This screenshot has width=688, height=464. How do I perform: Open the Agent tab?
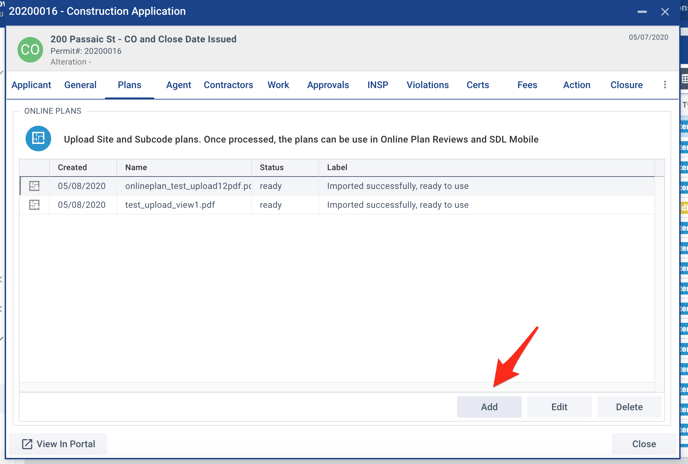click(x=179, y=85)
